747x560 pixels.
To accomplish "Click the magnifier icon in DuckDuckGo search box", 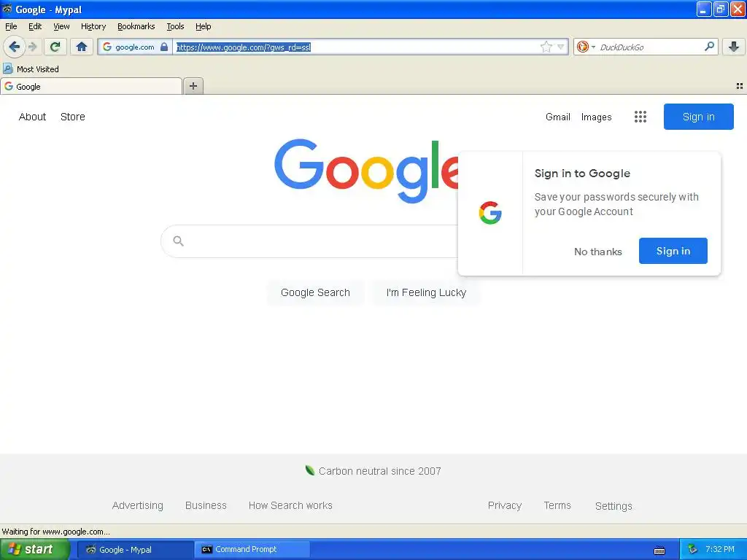I will 709,47.
